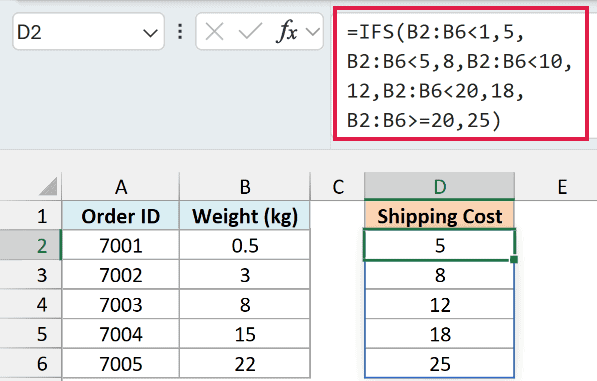Select column D header
597x381 pixels.
click(439, 187)
